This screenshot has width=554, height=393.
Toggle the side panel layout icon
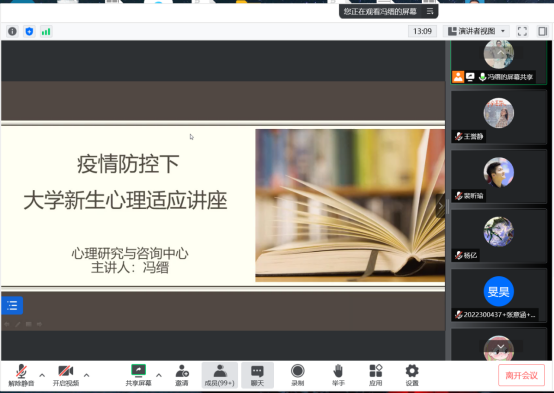pos(543,31)
